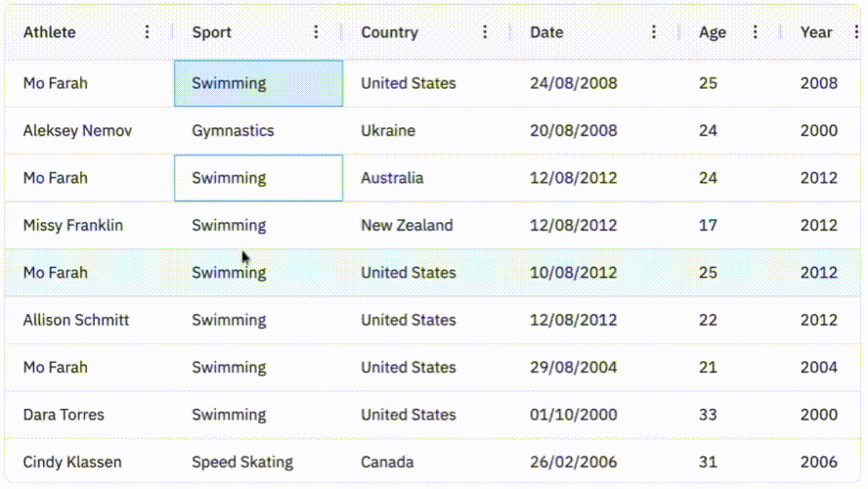868x489 pixels.
Task: Select the New Zealand cell
Action: click(427, 225)
